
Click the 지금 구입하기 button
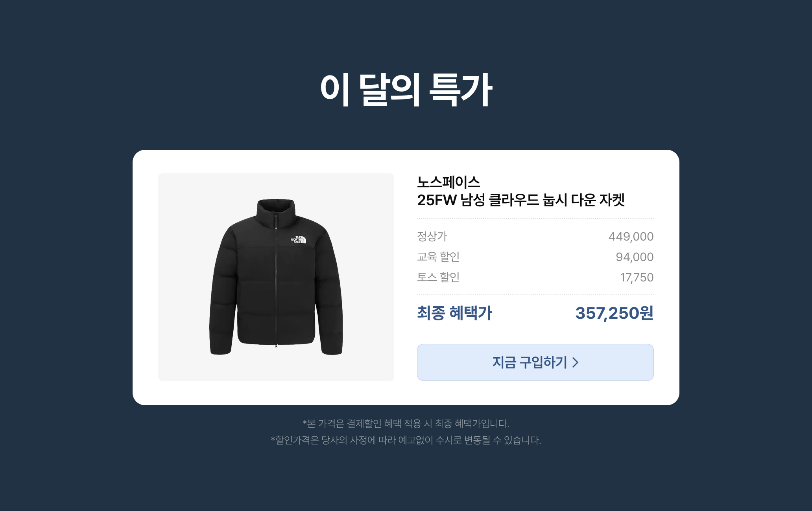pyautogui.click(x=535, y=362)
